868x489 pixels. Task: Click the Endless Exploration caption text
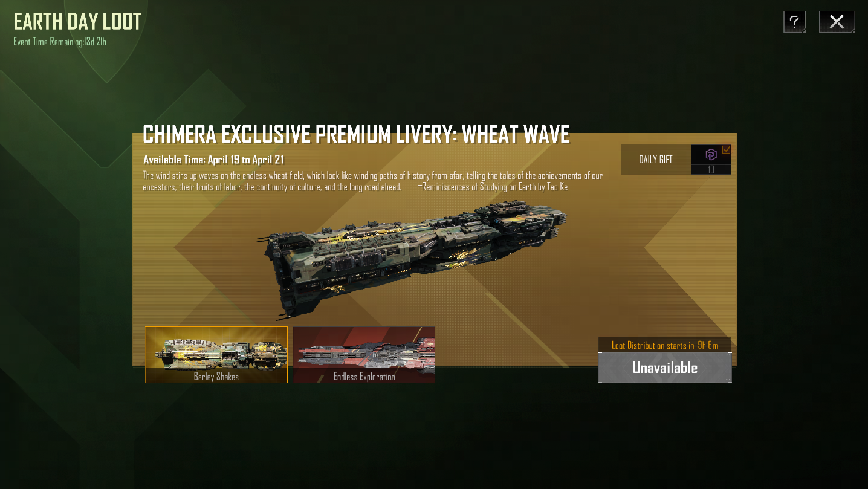(x=364, y=377)
